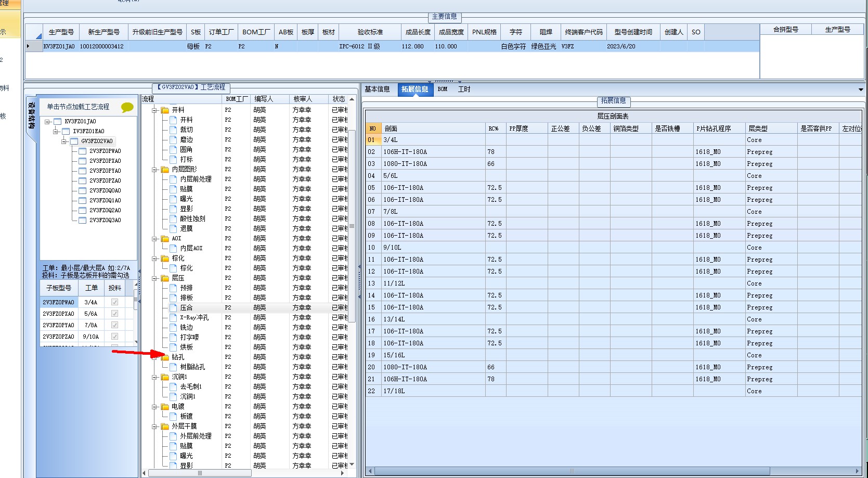Select the 压合 step in process tree
Viewport: 868px width, 478px height.
tap(186, 308)
